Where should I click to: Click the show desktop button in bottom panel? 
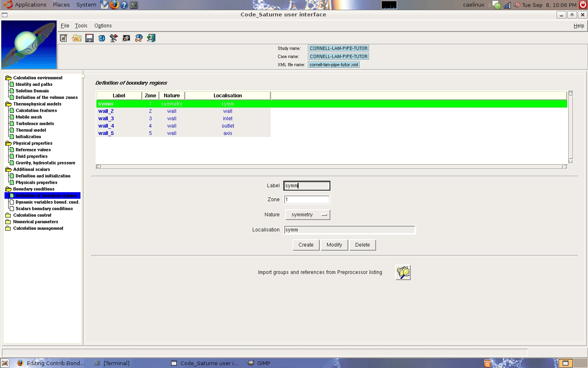point(5,363)
